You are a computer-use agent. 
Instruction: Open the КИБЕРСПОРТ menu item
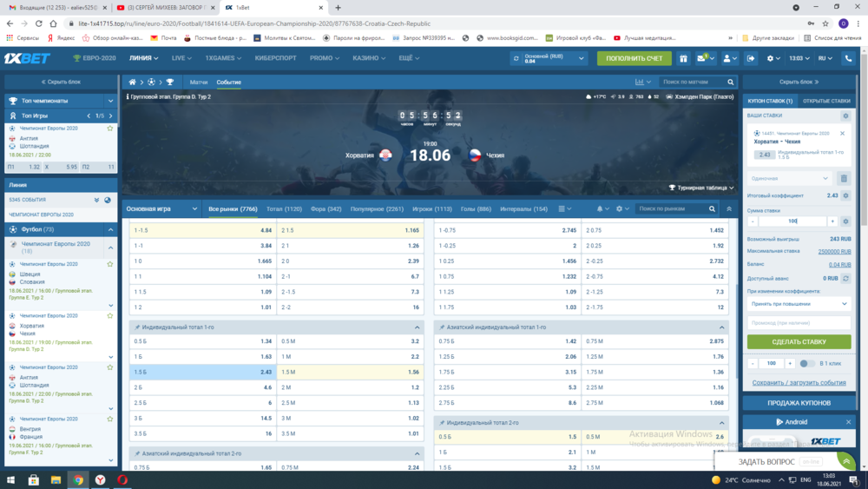coord(276,58)
